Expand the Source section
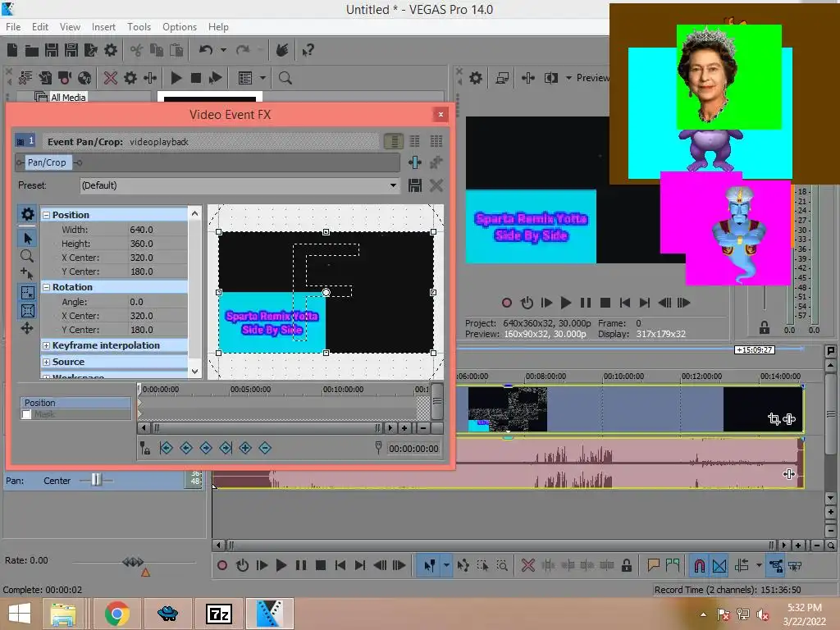Viewport: 840px width, 630px height. click(x=46, y=362)
